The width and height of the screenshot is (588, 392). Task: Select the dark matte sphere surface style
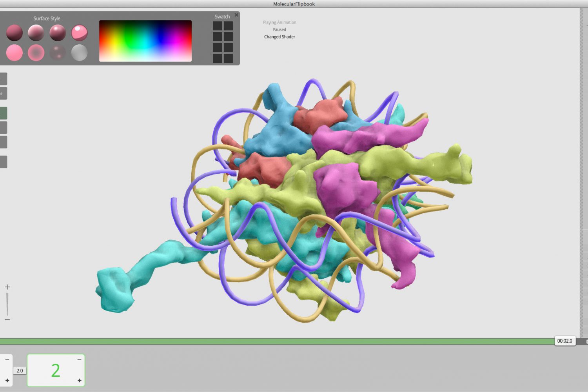pyautogui.click(x=15, y=33)
